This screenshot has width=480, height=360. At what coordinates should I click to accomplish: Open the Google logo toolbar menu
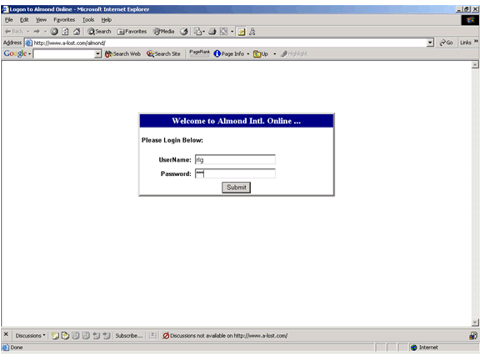[17, 54]
